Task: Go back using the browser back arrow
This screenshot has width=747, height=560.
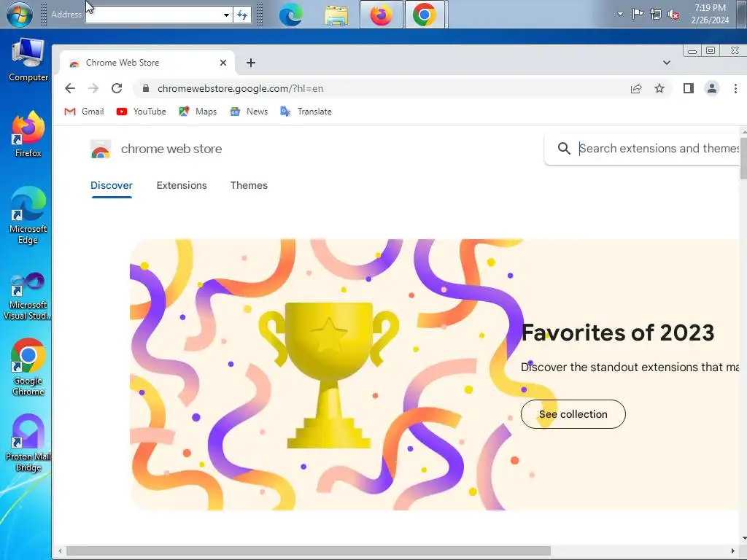Action: tap(70, 88)
